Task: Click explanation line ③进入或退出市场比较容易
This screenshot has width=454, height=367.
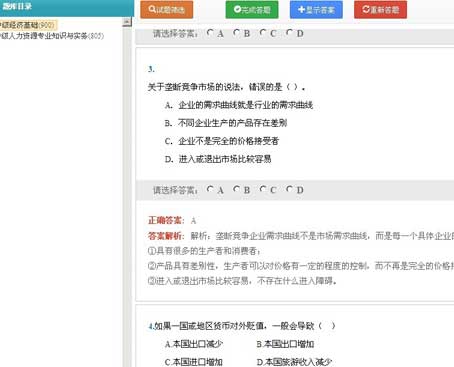Action: (242, 281)
